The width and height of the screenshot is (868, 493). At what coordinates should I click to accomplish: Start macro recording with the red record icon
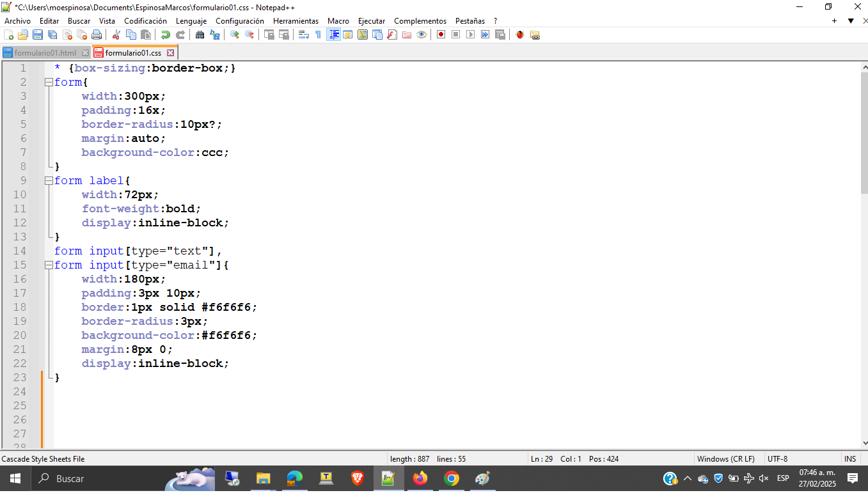pyautogui.click(x=441, y=35)
